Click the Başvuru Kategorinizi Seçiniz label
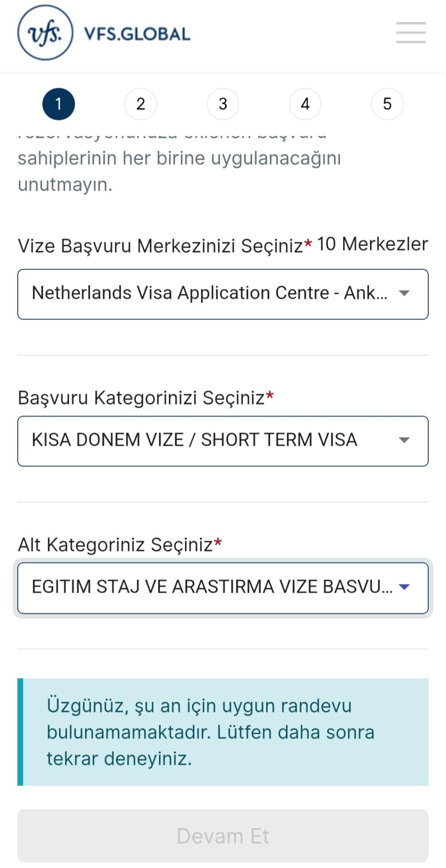 coord(141,398)
